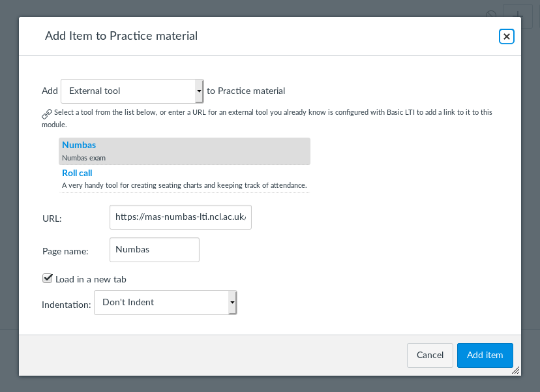The height and width of the screenshot is (392, 540).
Task: Click the 'Add Item to Practice material' title
Action: [121, 36]
